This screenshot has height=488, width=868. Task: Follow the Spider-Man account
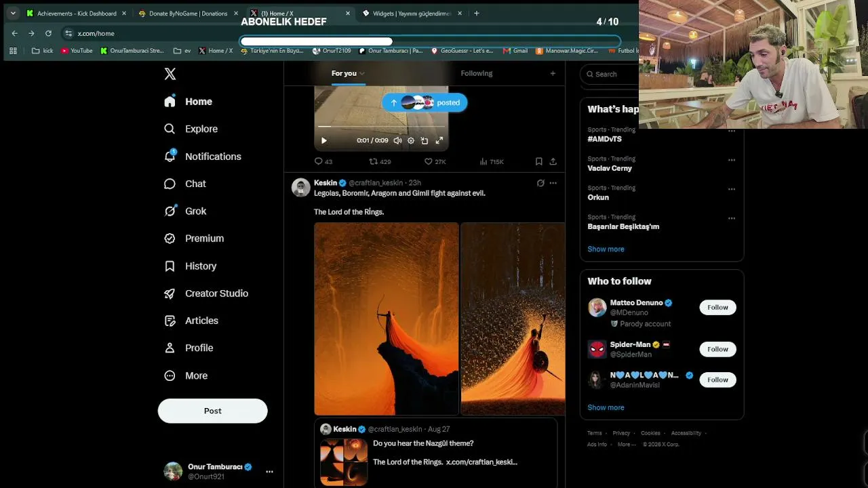[717, 349]
